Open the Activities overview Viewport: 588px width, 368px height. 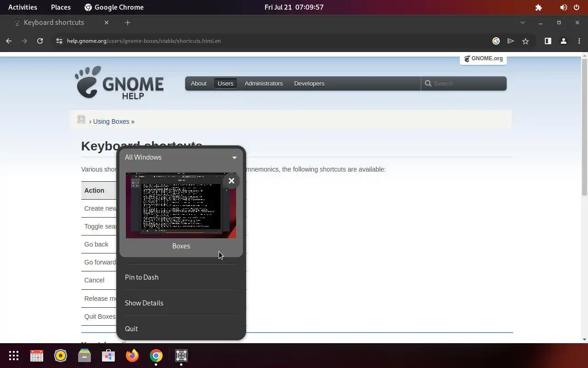coord(23,7)
